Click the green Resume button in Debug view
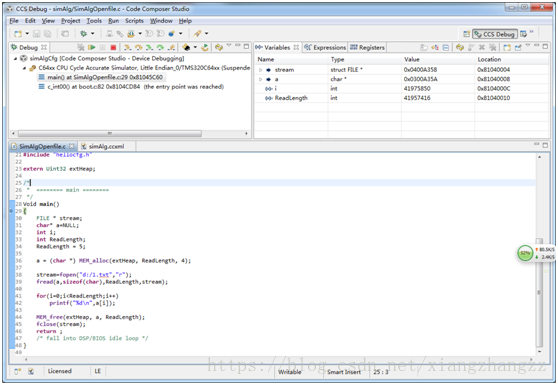Viewport: 558px width, 385px height. click(91, 47)
